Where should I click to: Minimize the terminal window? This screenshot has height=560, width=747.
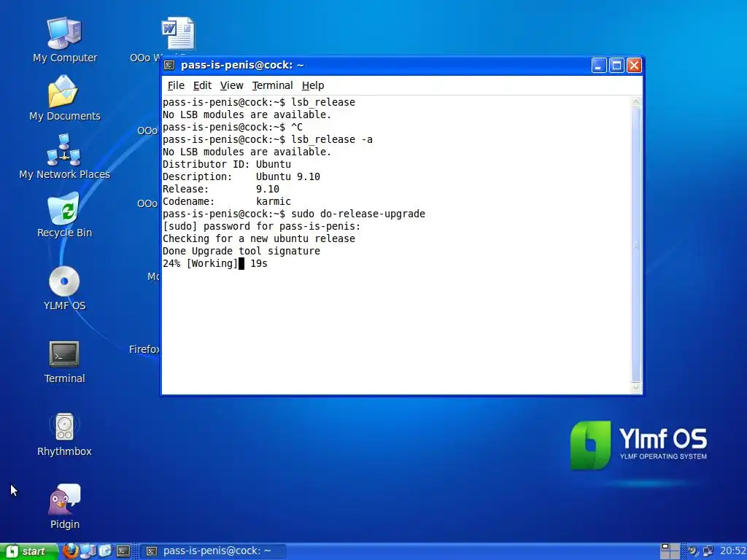click(599, 65)
